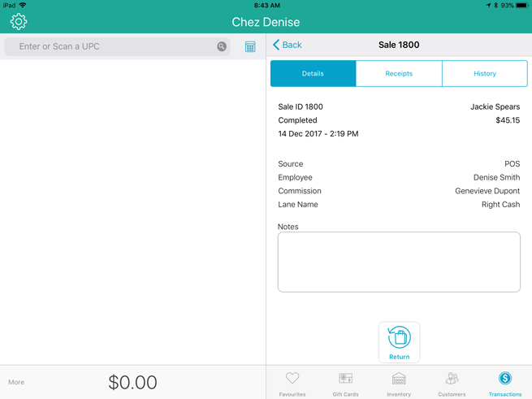Select the Commission label
532x399 pixels.
click(x=299, y=191)
